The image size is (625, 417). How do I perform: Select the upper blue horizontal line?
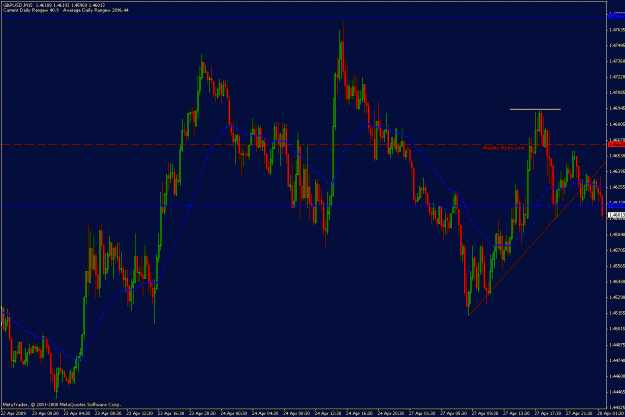click(x=304, y=16)
